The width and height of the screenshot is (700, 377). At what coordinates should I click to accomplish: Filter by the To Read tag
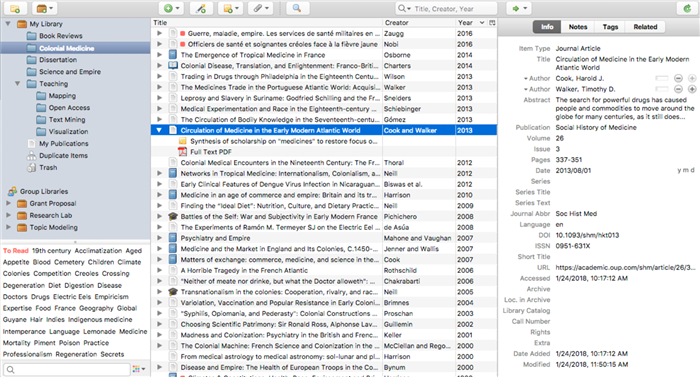(16, 251)
